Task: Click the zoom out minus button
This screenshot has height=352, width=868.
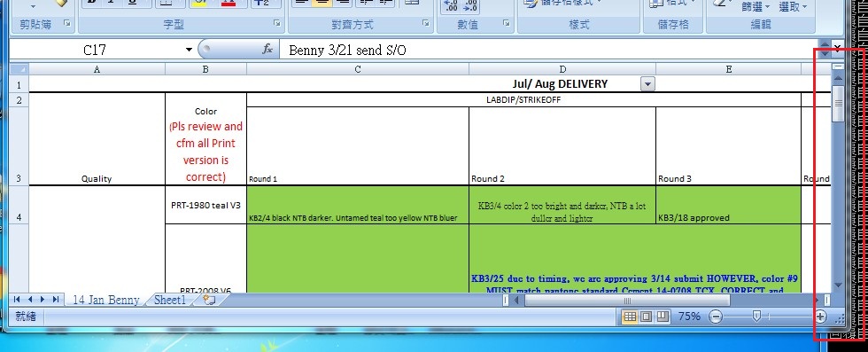Action: point(716,317)
